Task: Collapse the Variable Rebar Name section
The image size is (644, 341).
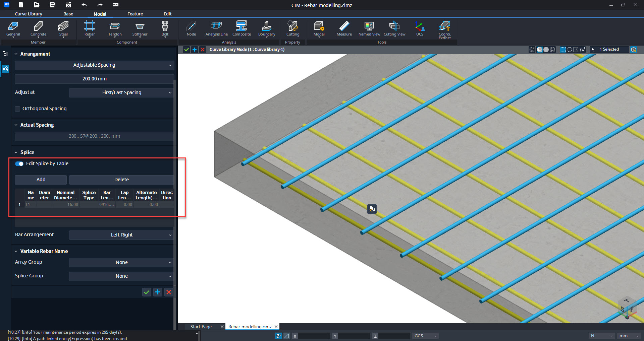Action: click(x=16, y=251)
